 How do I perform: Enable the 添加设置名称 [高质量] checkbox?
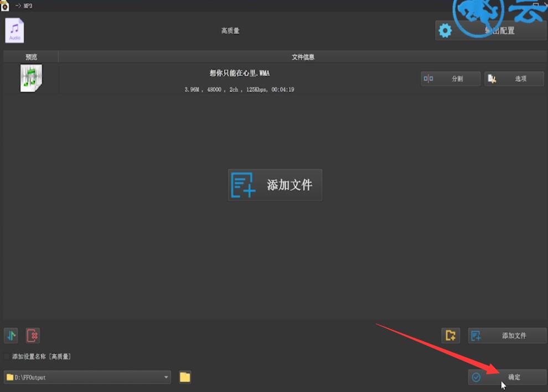coord(7,357)
